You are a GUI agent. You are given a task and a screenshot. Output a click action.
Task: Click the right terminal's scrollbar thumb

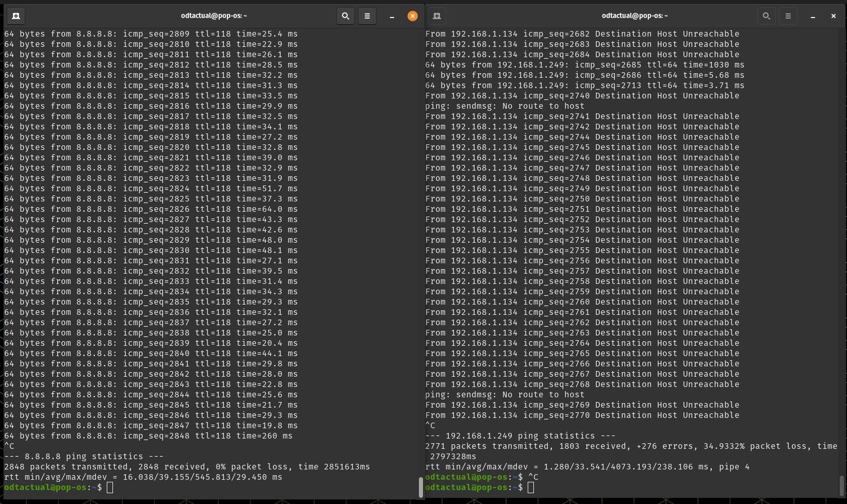tap(842, 485)
